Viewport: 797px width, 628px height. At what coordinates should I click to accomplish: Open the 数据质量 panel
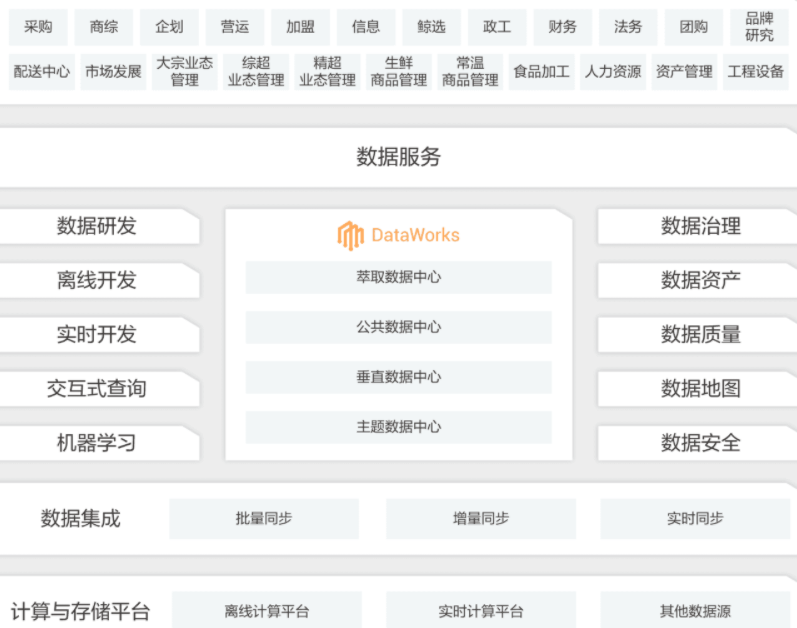coord(697,335)
